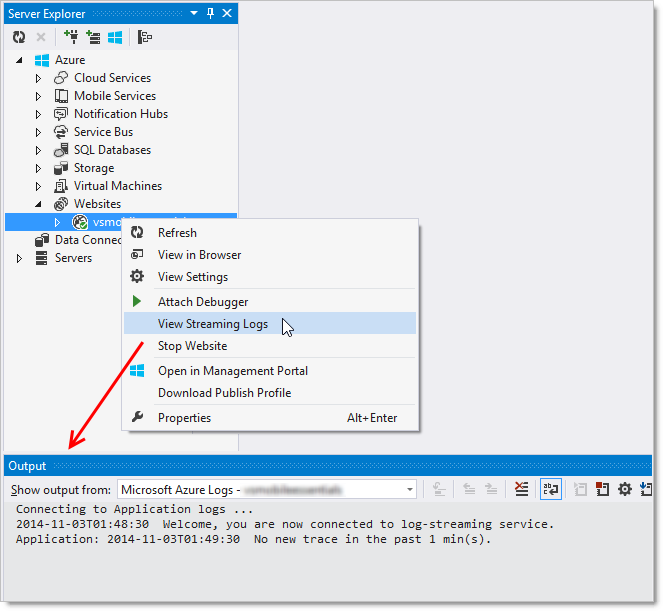Click the 'Connecting to Application logs' line
Screen dimensions: 663x611
[x=134, y=510]
